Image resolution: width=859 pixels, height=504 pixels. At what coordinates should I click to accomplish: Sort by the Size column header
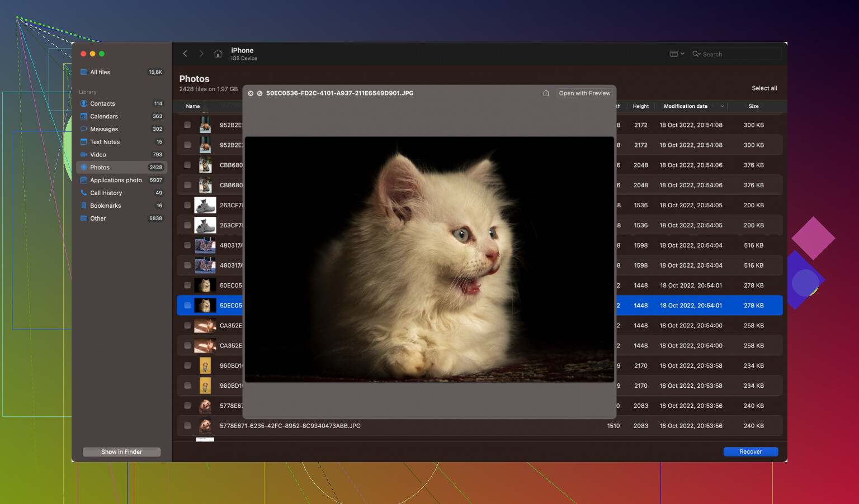pos(753,106)
